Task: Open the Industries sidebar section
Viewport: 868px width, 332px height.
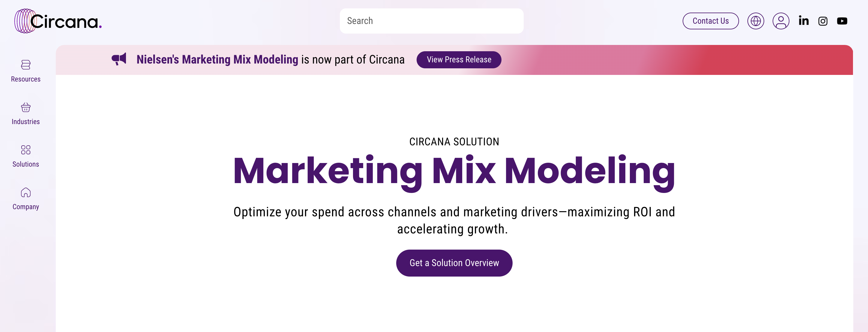Action: [25, 122]
